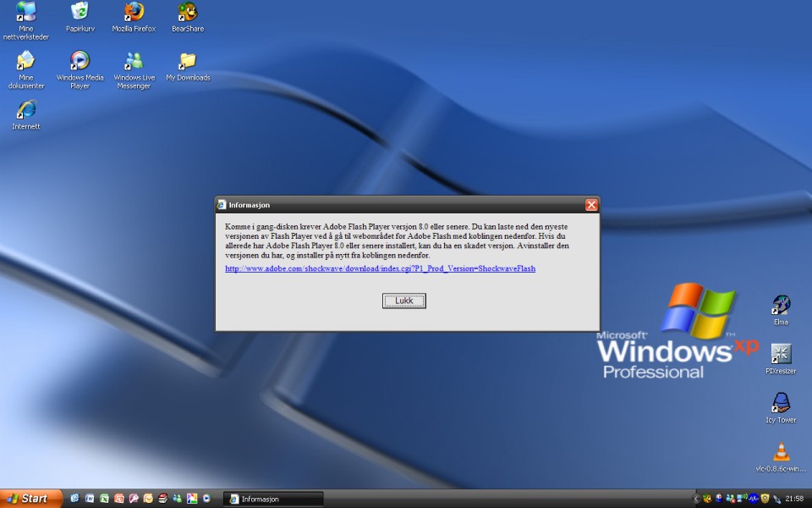Launch WinRAR books icon in Quick Launch
The width and height of the screenshot is (812, 508).
click(162, 498)
